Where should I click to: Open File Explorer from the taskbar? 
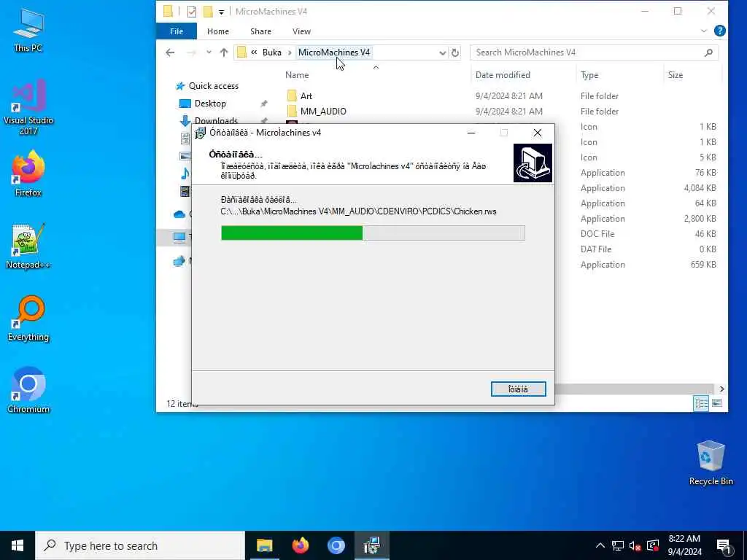[x=264, y=545]
